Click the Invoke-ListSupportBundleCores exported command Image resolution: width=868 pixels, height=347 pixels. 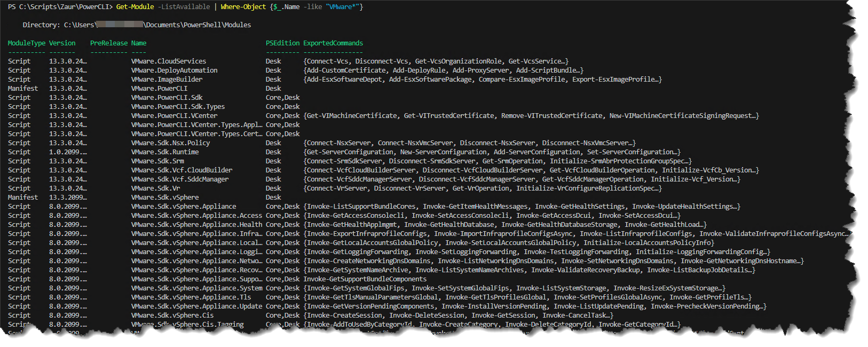361,207
